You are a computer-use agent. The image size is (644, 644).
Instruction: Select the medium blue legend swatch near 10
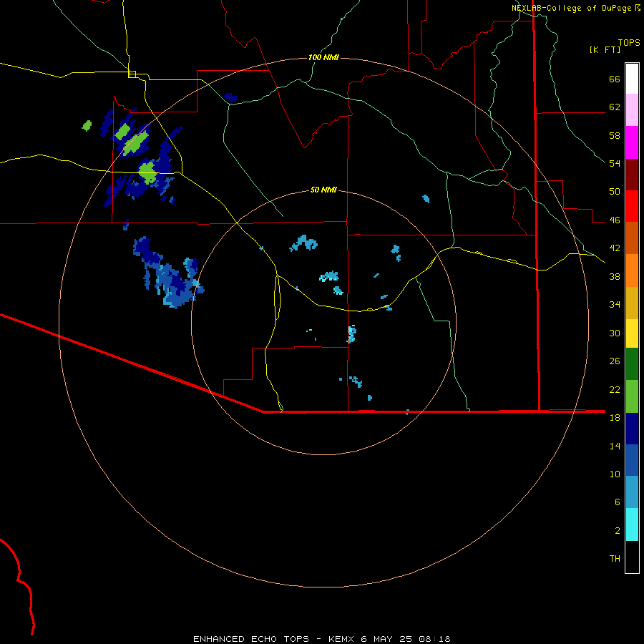click(632, 460)
